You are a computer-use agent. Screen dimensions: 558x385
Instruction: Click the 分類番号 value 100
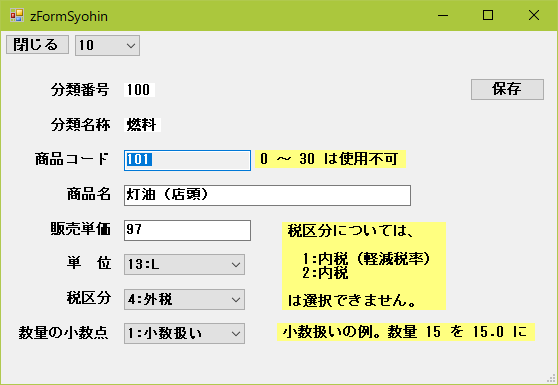coord(139,90)
